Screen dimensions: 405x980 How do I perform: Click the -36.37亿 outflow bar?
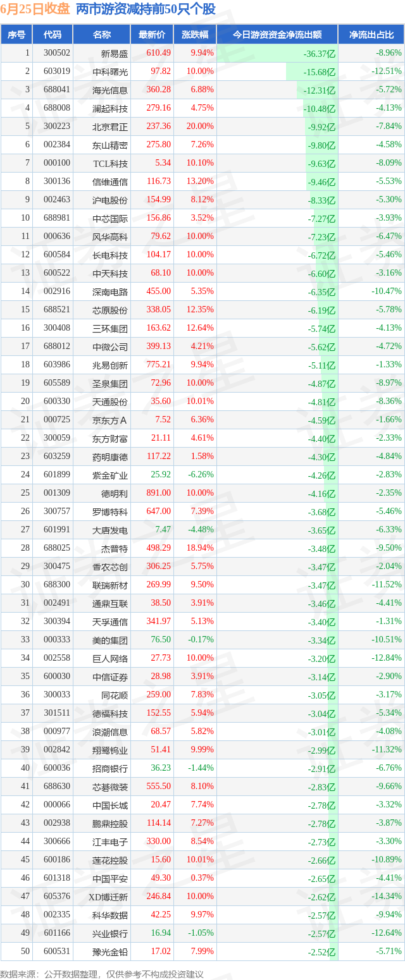pos(277,54)
